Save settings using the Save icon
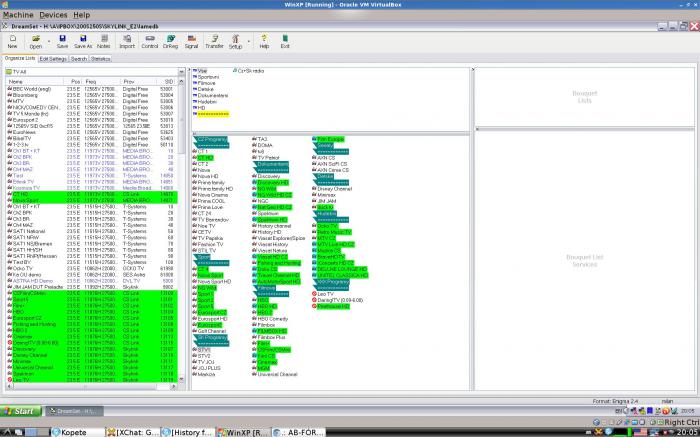700x437 pixels. tap(62, 42)
